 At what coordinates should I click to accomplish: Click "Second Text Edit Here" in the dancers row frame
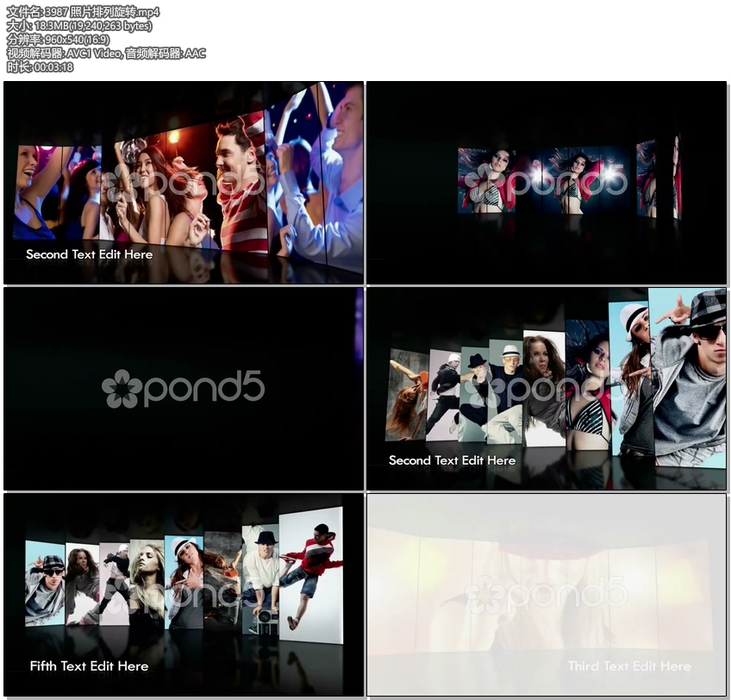[x=452, y=460]
